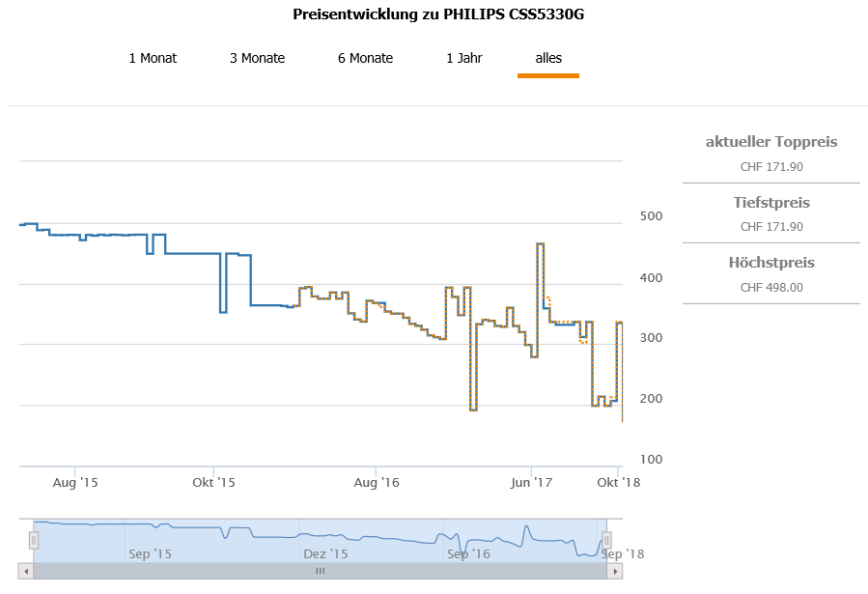Click the right range handle of the navigator

tap(606, 539)
